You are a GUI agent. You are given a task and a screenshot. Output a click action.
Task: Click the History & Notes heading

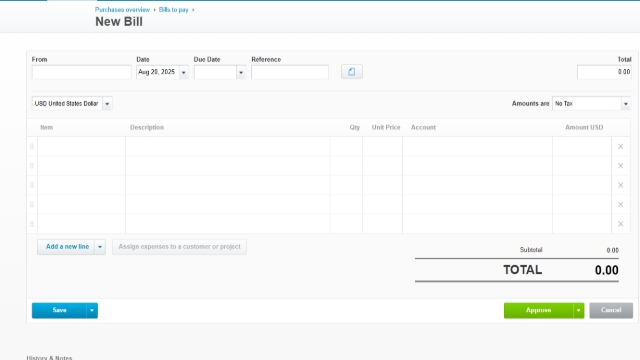[x=49, y=358]
